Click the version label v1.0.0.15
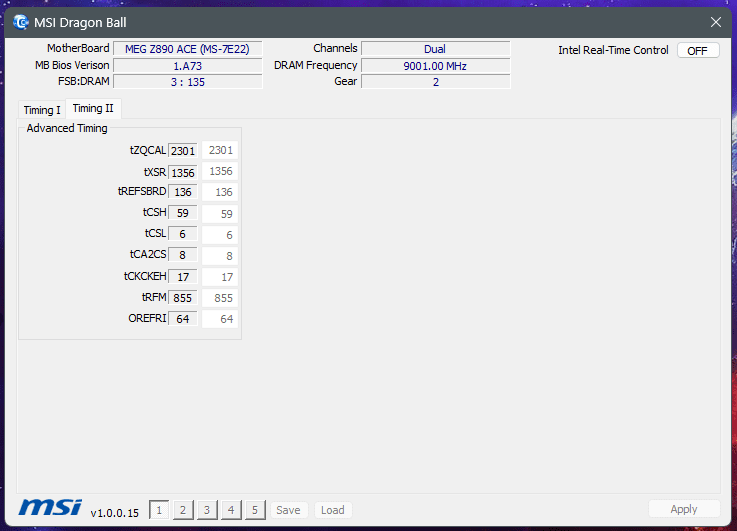Viewport: 737px width, 531px height. click(x=115, y=513)
